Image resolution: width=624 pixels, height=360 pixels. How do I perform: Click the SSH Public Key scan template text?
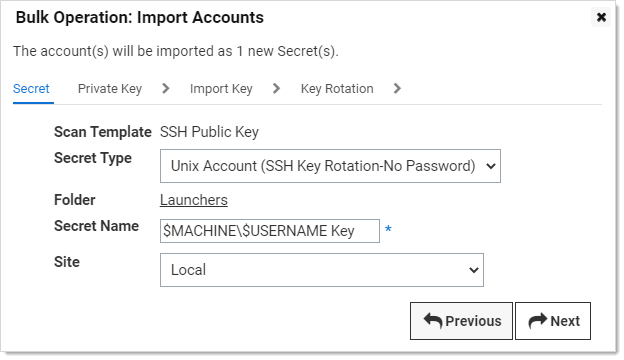209,132
